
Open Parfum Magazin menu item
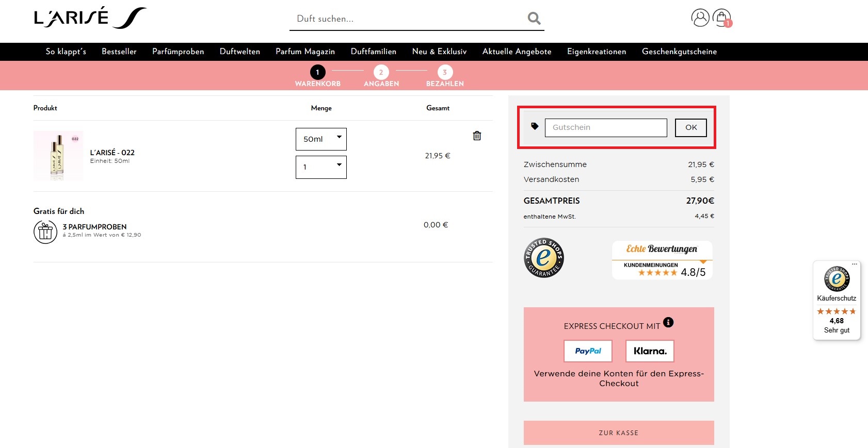click(x=306, y=52)
